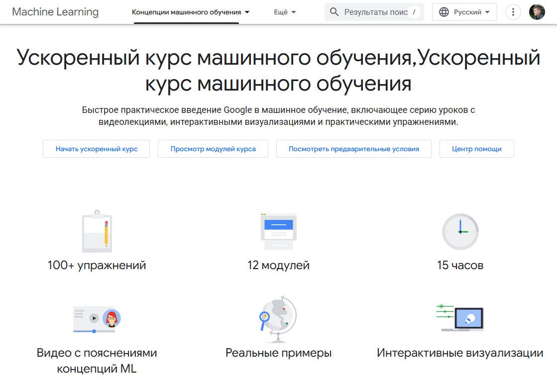The image size is (557, 392).
Task: Click the «Machine Learning» site title
Action: 55,11
